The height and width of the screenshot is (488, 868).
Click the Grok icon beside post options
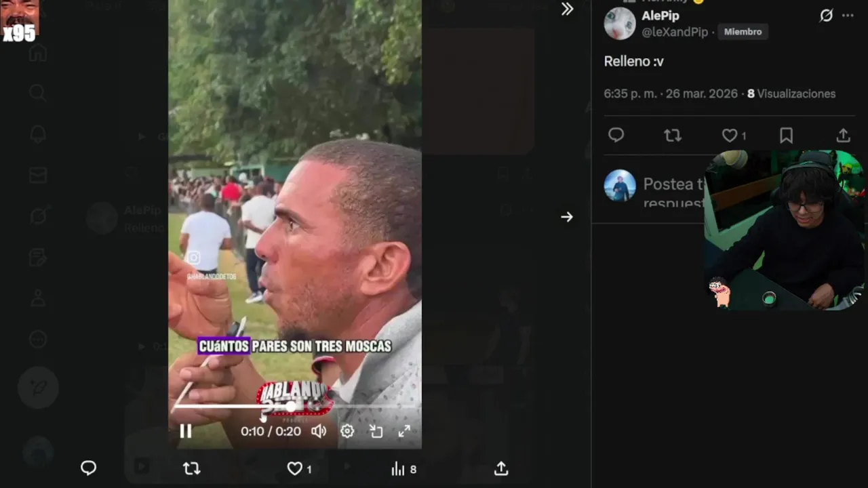pos(826,16)
